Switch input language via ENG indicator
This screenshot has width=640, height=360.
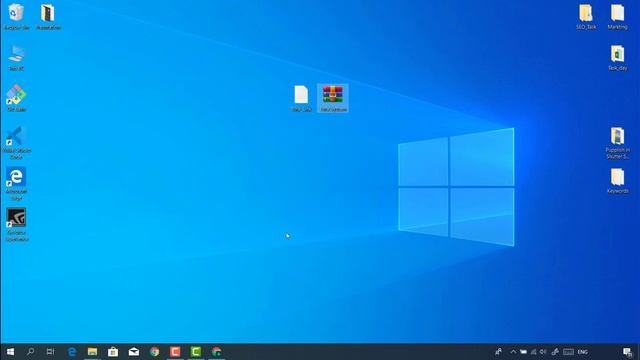click(583, 352)
